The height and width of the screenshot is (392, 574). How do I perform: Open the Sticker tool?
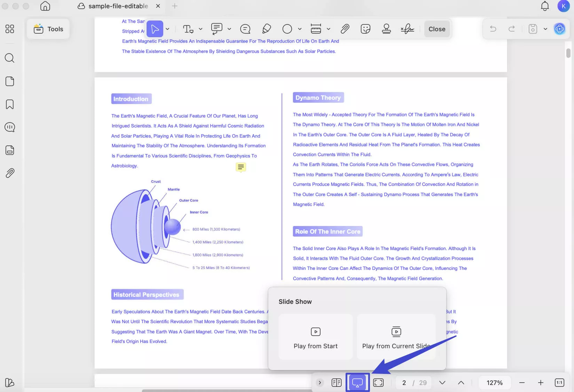point(365,29)
